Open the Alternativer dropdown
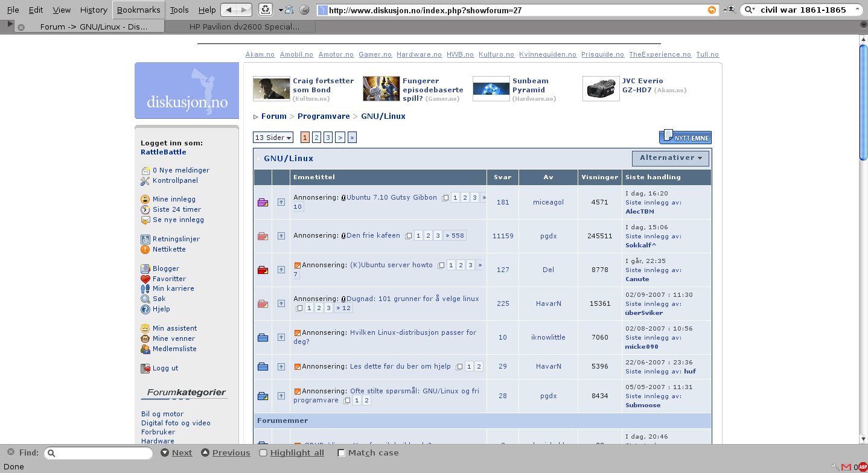 tap(671, 158)
